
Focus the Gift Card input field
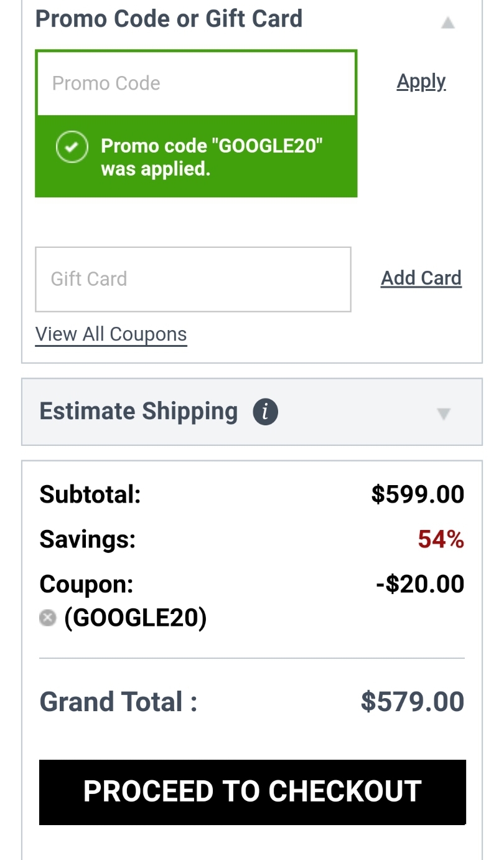pos(193,279)
